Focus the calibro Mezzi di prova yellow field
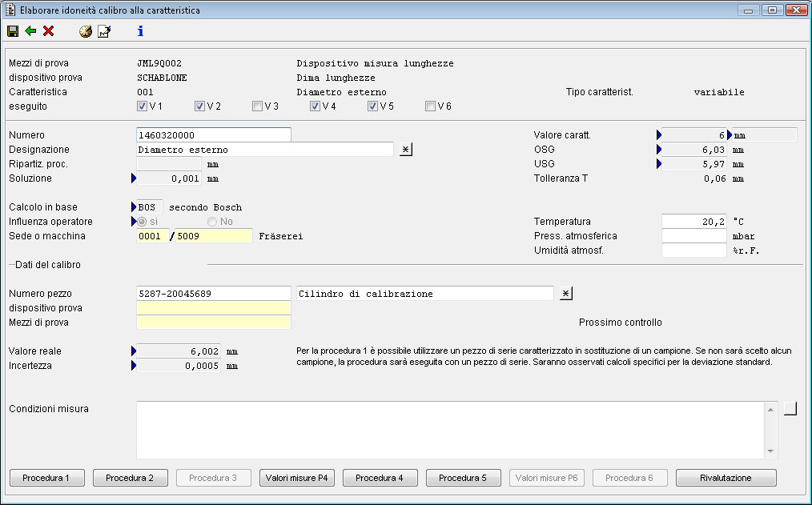Viewport: 812px width, 505px height. (x=214, y=323)
